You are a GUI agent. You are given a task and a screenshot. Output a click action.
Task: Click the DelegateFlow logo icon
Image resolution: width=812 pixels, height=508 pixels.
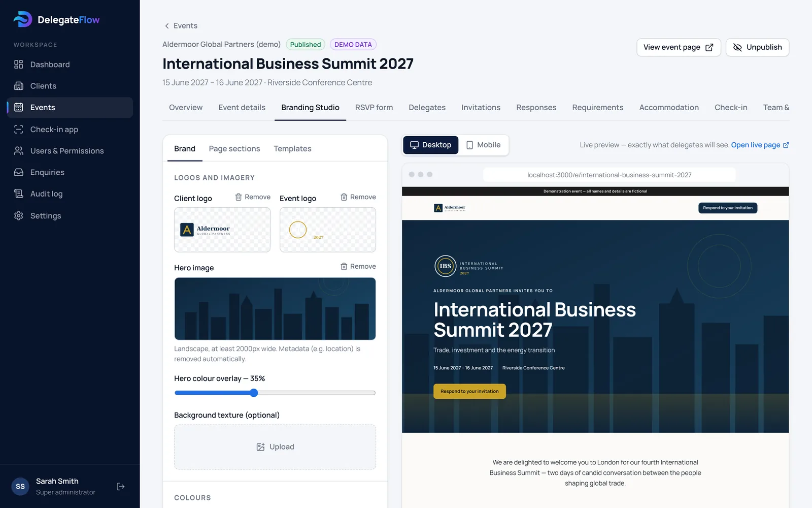click(23, 19)
